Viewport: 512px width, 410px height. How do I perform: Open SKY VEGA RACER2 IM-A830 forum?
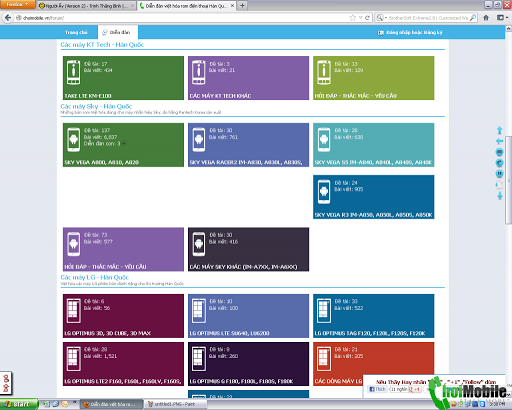tap(248, 145)
